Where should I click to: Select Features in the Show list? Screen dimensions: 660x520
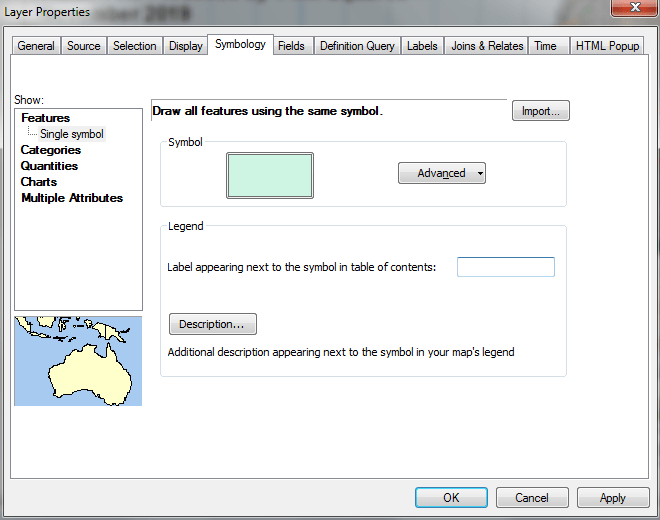tap(45, 118)
